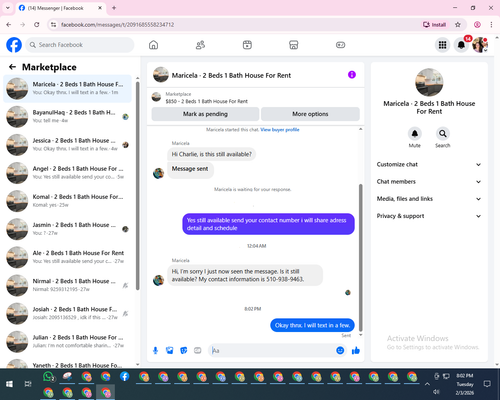Expand Chat members section

[x=429, y=182]
